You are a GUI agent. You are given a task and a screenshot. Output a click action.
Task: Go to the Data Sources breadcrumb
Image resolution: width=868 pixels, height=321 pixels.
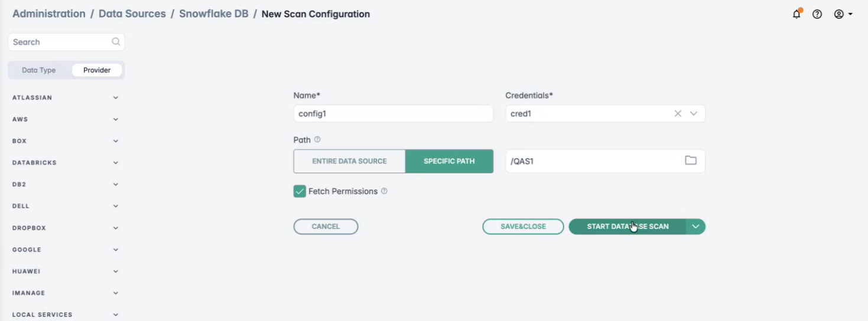coord(132,14)
